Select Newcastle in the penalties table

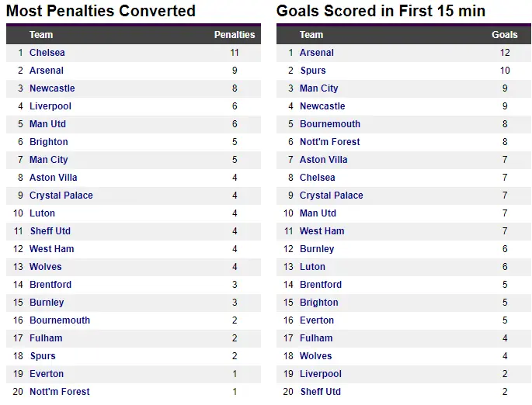coord(52,88)
